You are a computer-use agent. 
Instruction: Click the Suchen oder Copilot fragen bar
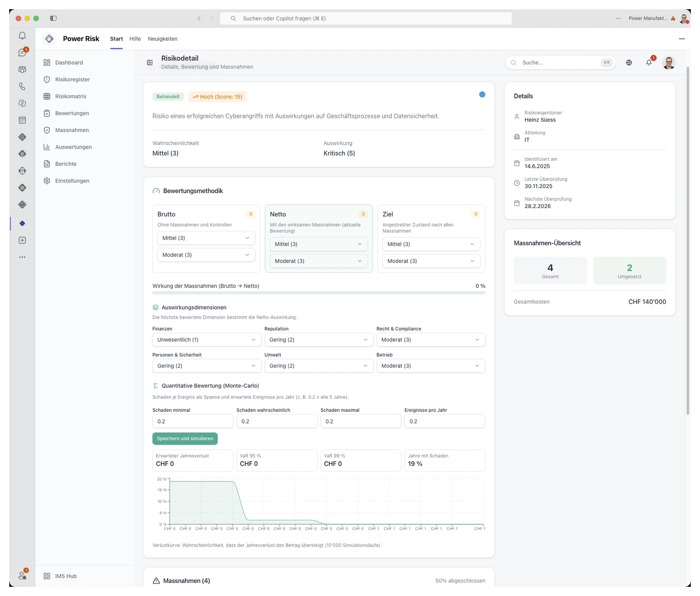(366, 18)
